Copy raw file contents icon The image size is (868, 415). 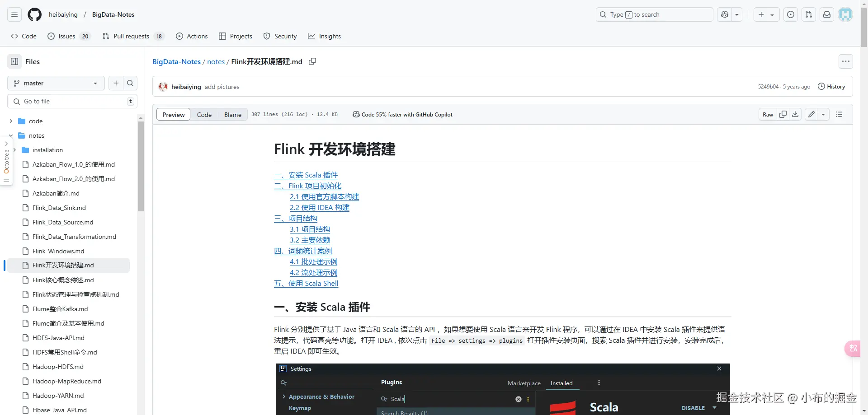[x=783, y=114]
